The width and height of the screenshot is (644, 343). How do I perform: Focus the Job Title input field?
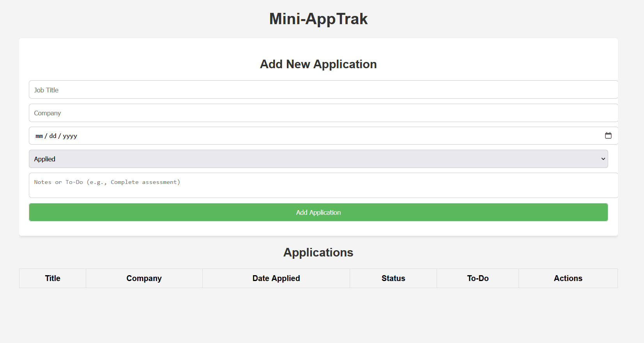click(324, 90)
